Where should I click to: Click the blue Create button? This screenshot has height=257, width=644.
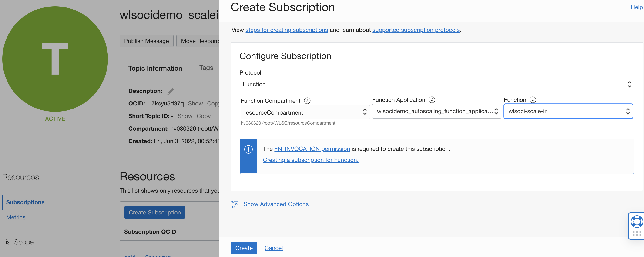[x=244, y=248]
